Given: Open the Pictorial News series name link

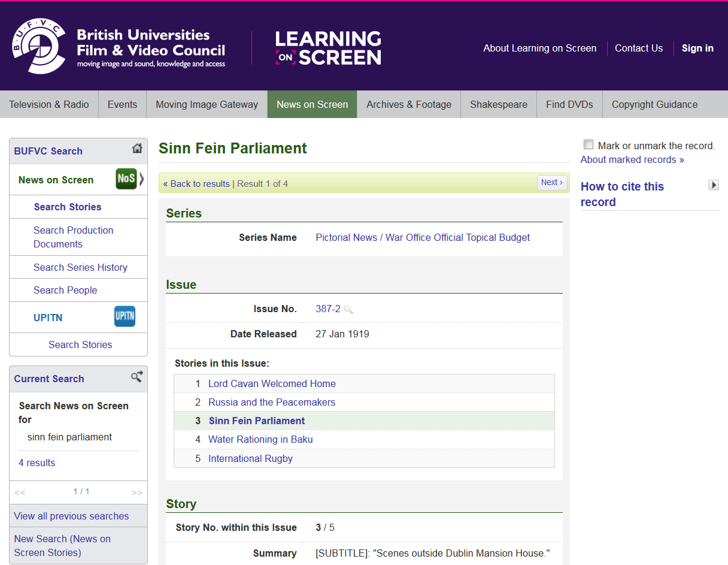Looking at the screenshot, I should [x=423, y=238].
